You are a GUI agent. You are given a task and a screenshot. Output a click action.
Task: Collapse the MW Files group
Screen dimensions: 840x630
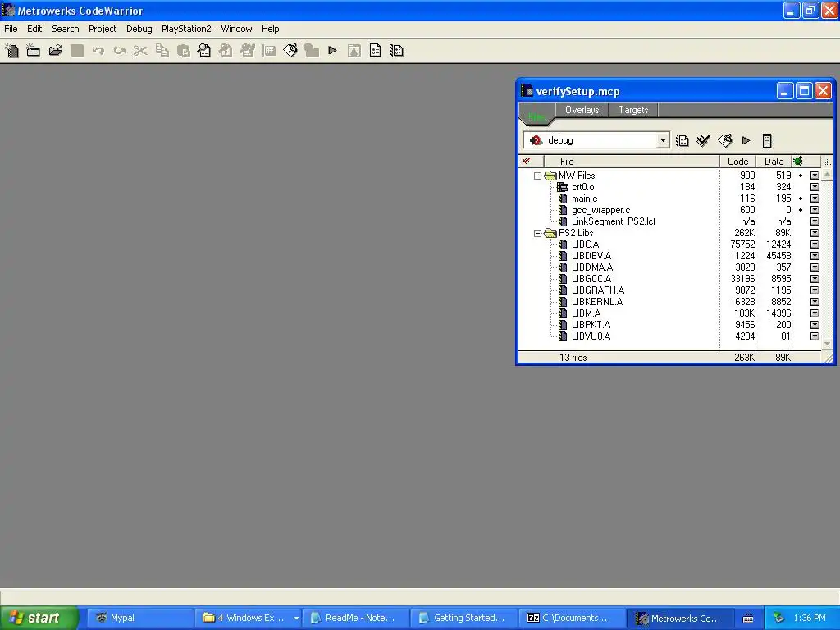537,176
